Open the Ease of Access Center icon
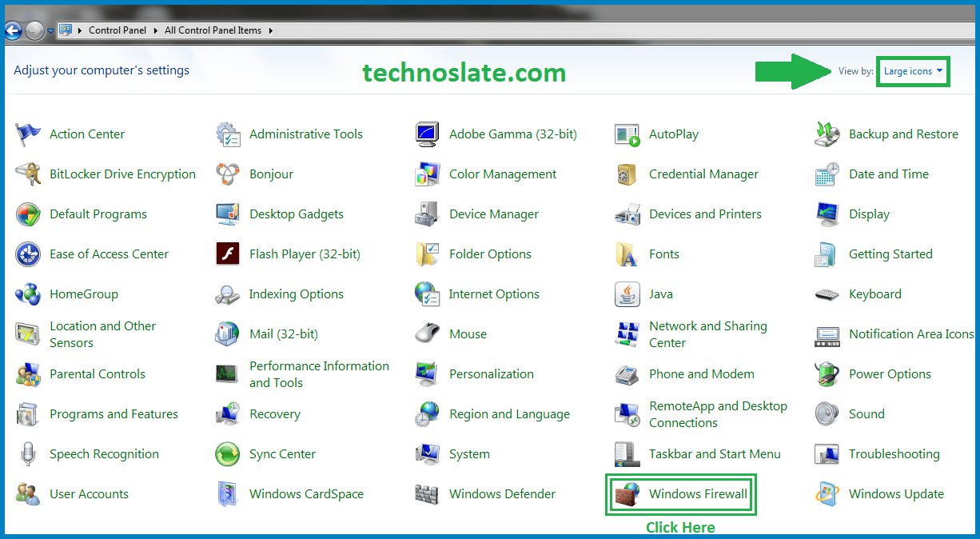980x539 pixels. pos(28,254)
